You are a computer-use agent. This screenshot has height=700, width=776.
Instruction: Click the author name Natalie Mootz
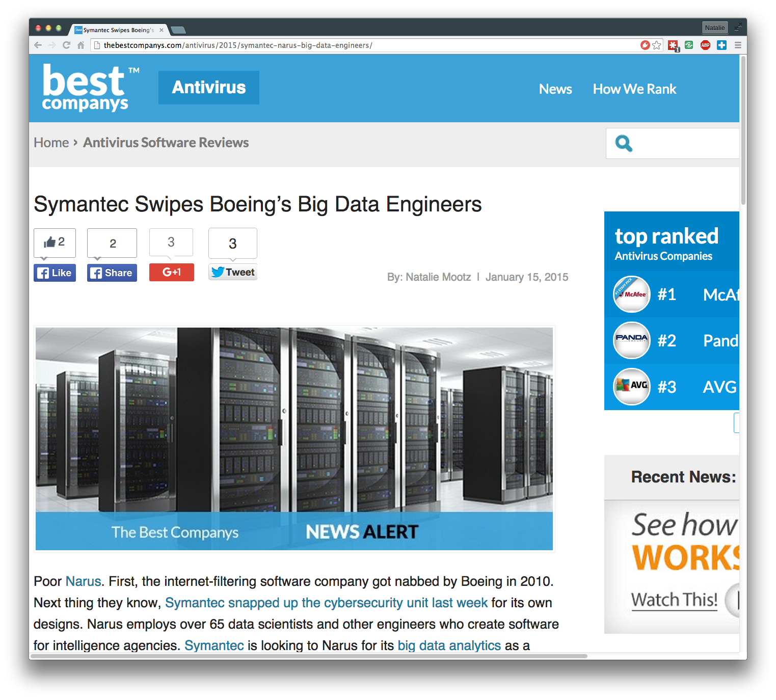coord(438,277)
